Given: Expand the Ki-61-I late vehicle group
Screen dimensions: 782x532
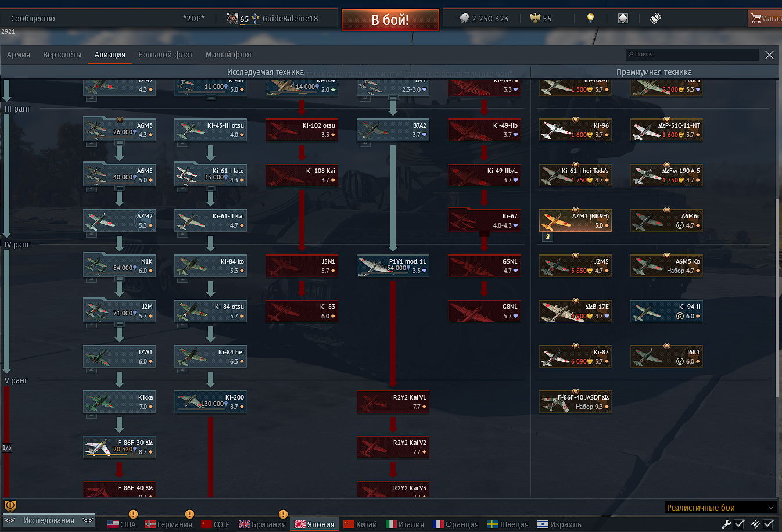Looking at the screenshot, I should click(210, 188).
